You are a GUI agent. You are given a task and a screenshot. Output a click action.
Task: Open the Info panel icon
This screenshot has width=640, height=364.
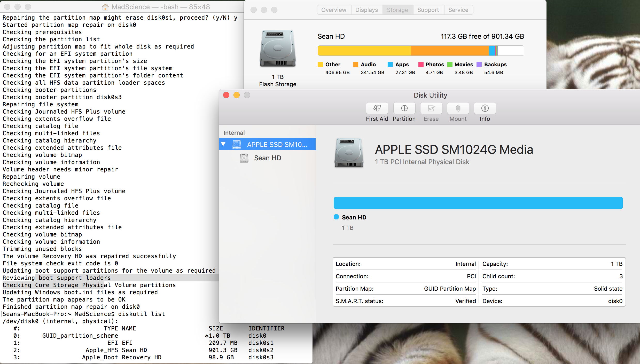(x=485, y=108)
